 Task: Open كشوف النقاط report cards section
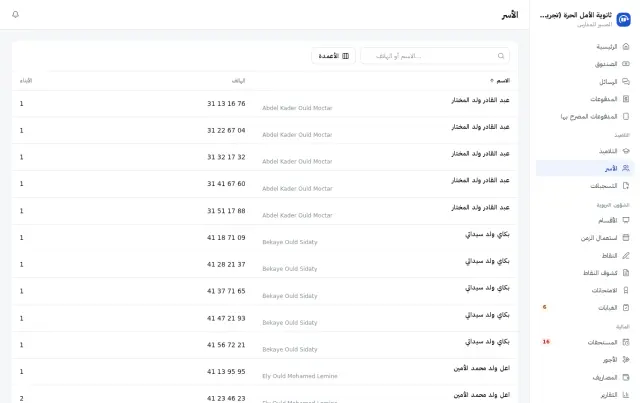click(x=585, y=273)
